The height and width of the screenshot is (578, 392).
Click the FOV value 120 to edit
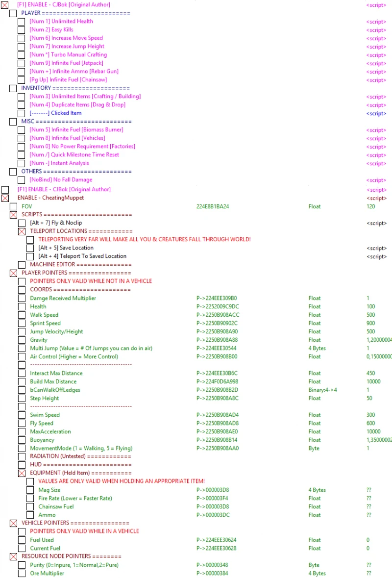click(371, 206)
